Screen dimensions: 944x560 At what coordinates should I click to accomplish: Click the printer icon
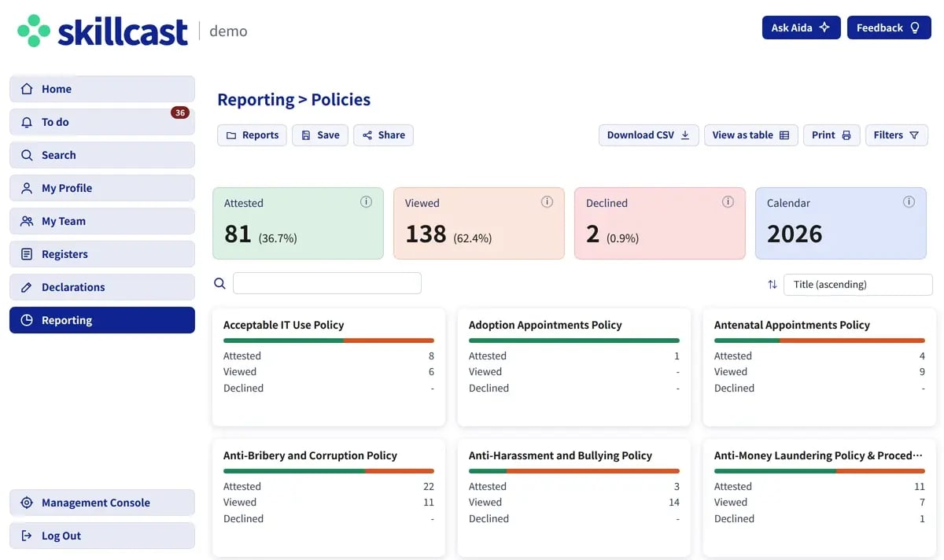tap(846, 135)
